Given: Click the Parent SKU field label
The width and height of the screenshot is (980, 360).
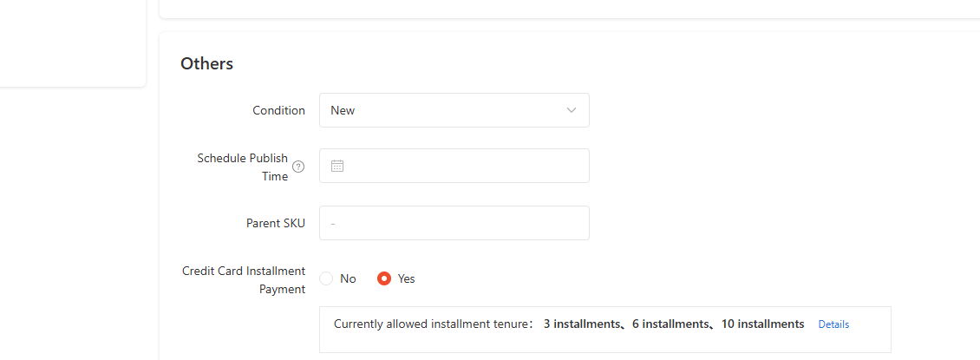Looking at the screenshot, I should [x=276, y=223].
